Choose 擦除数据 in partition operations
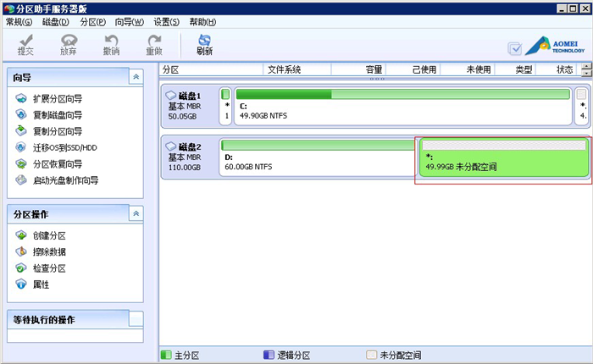 coord(48,251)
